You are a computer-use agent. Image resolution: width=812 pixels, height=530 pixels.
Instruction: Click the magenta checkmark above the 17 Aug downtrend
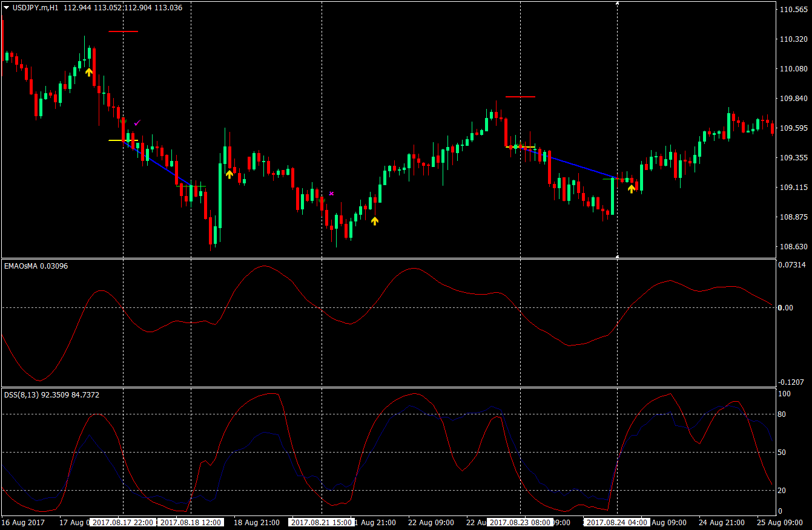pos(138,122)
